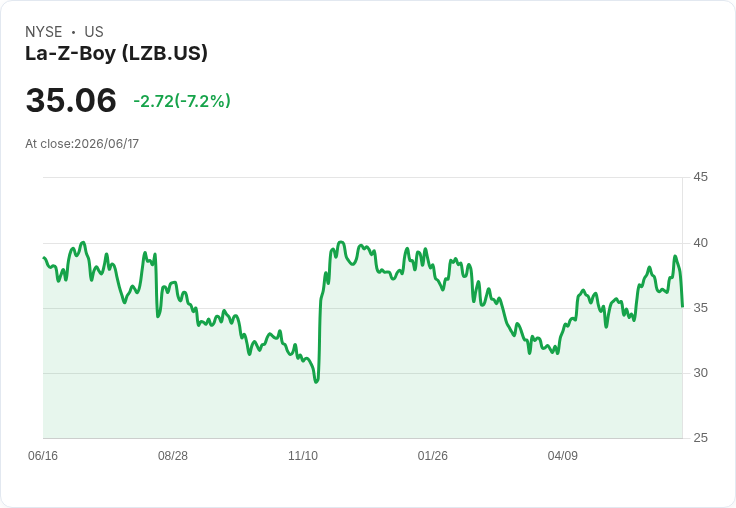Click the 01/26 date axis label
This screenshot has width=736, height=508.
[x=432, y=456]
